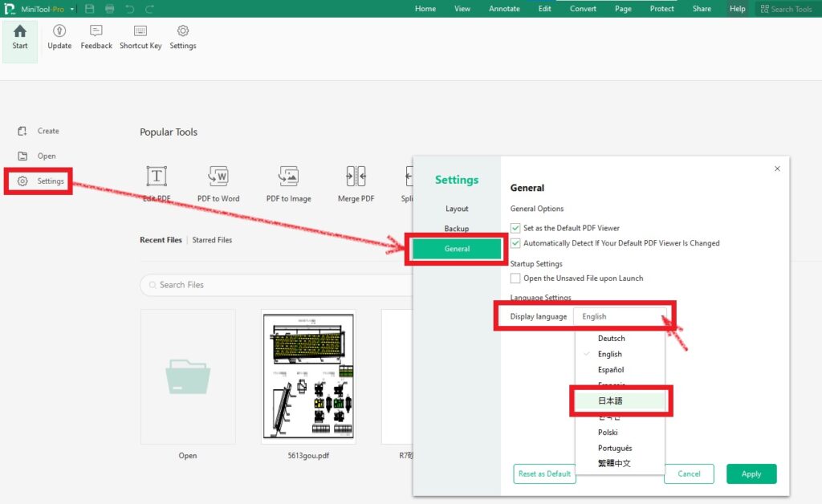Open the Update tool
The height and width of the screenshot is (504, 822).
pos(59,37)
